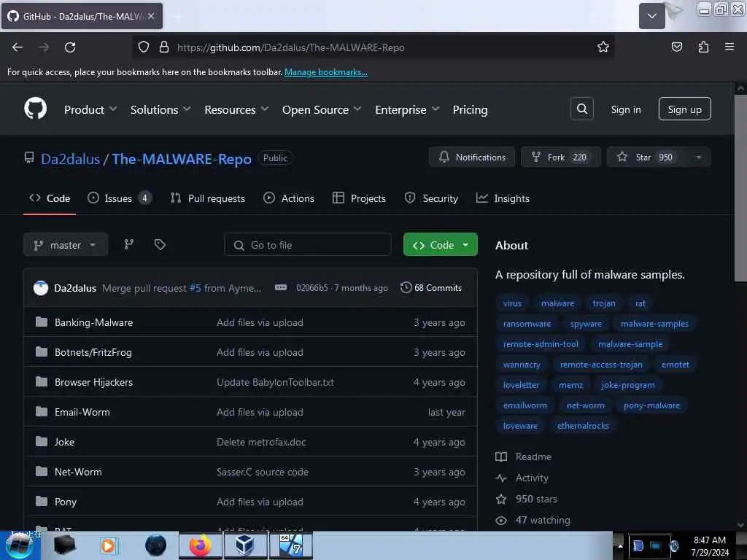Image resolution: width=747 pixels, height=560 pixels.
Task: Click the Notifications button
Action: 472,157
